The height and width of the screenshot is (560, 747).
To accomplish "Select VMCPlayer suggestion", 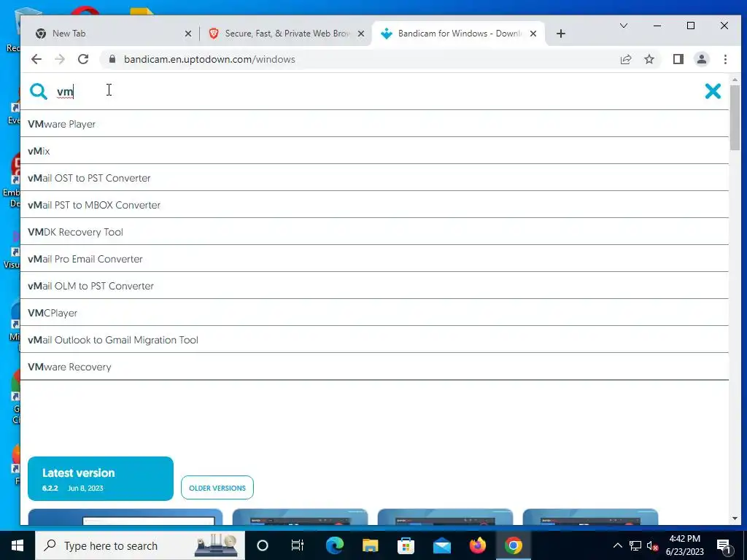I will tap(374, 313).
